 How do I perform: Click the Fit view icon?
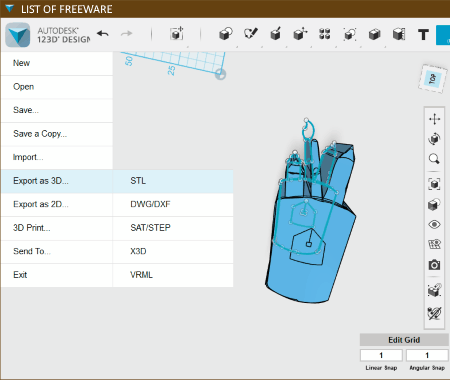pyautogui.click(x=434, y=184)
